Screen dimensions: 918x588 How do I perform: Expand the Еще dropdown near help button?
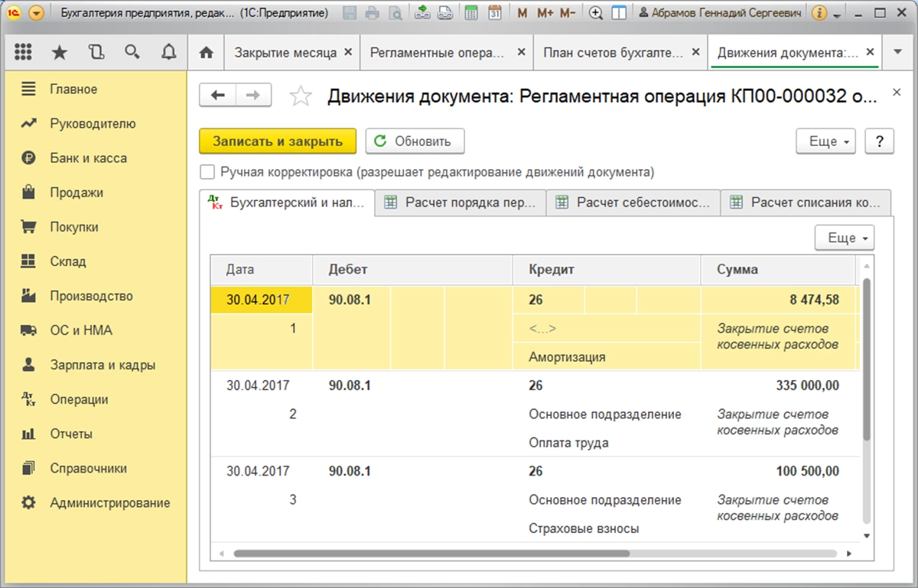pyautogui.click(x=825, y=141)
